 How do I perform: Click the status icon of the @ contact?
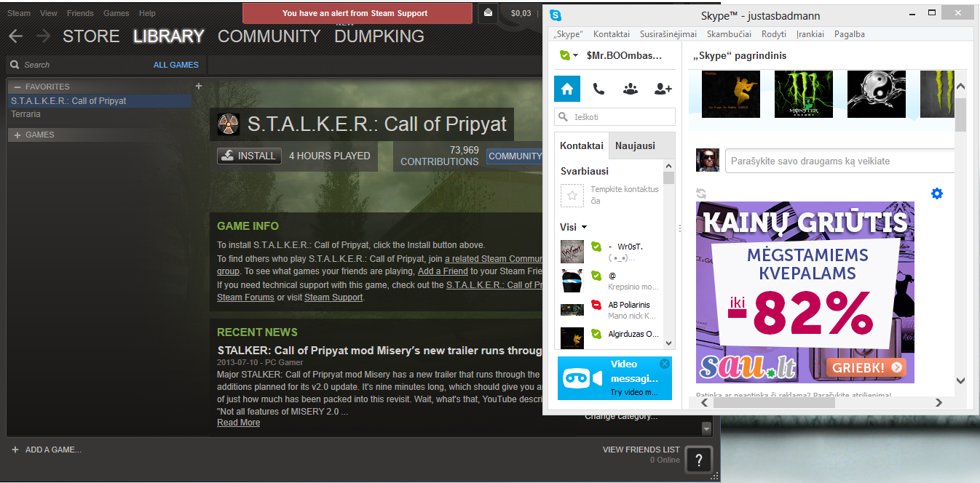[x=596, y=276]
